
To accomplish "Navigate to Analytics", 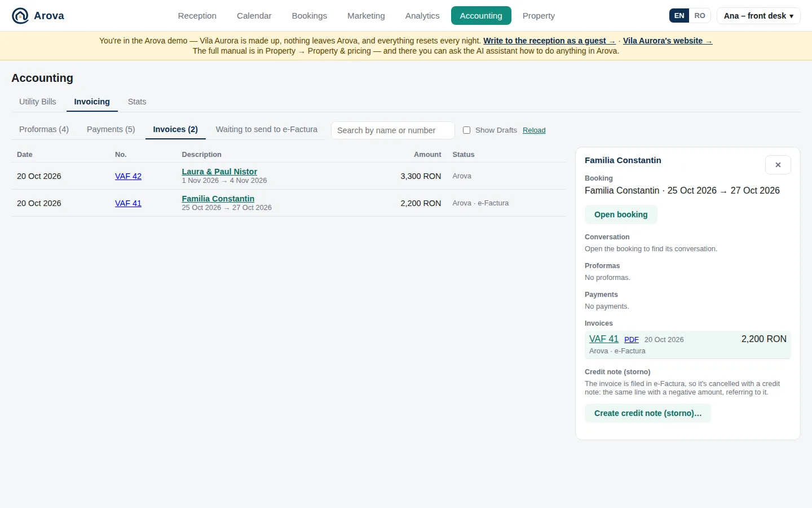I will [x=422, y=16].
